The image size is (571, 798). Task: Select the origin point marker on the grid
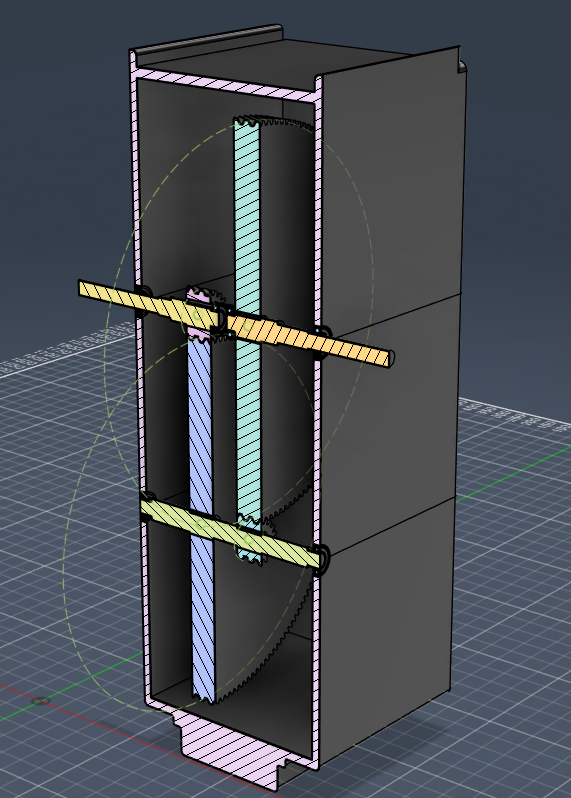(x=41, y=701)
